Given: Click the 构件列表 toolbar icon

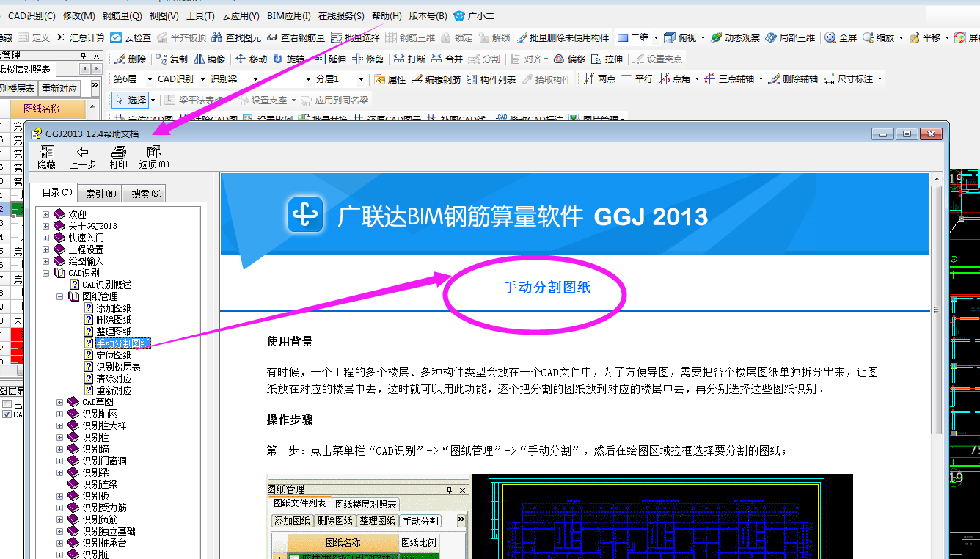Looking at the screenshot, I should click(472, 79).
